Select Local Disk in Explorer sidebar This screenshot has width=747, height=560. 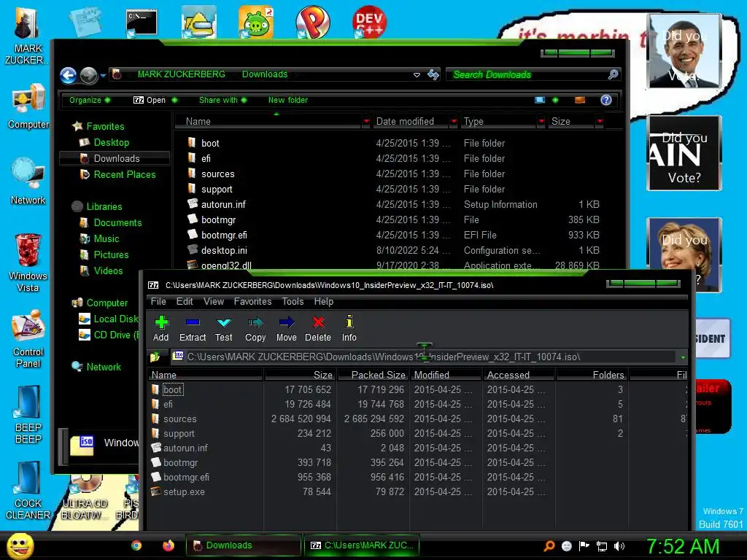[116, 319]
